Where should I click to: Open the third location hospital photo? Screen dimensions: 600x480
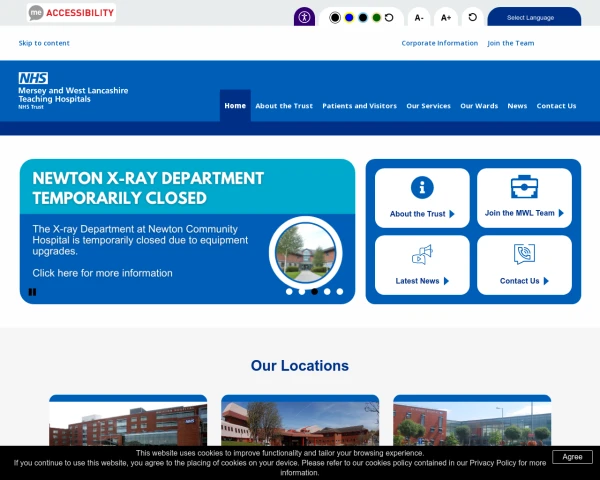point(472,423)
